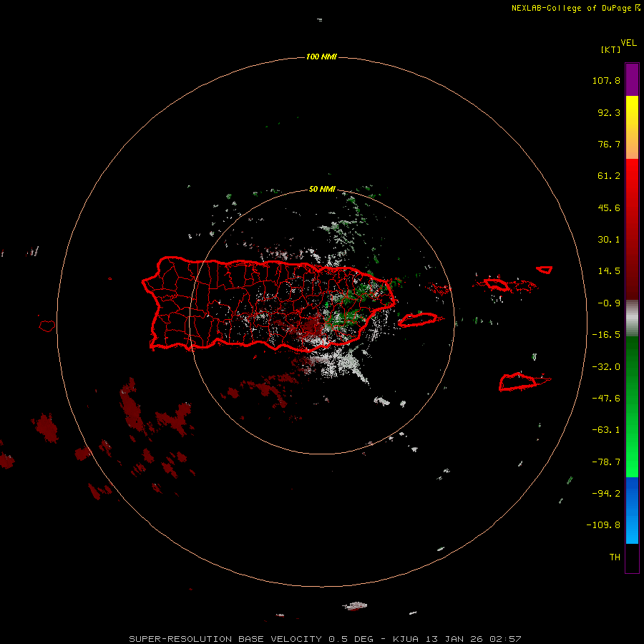
Task: Select the 45.6 legend value
Action: (609, 208)
